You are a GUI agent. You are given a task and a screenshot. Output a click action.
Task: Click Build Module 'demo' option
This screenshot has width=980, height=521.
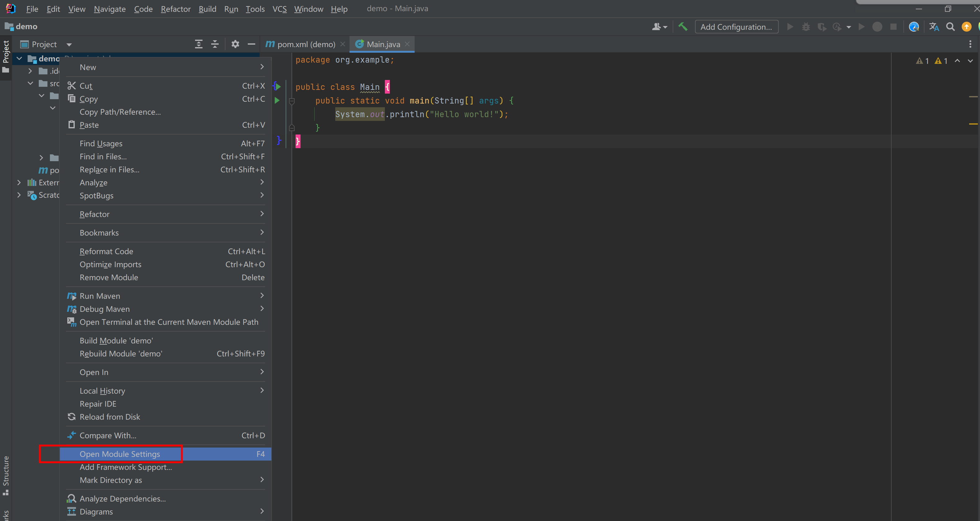[116, 340]
